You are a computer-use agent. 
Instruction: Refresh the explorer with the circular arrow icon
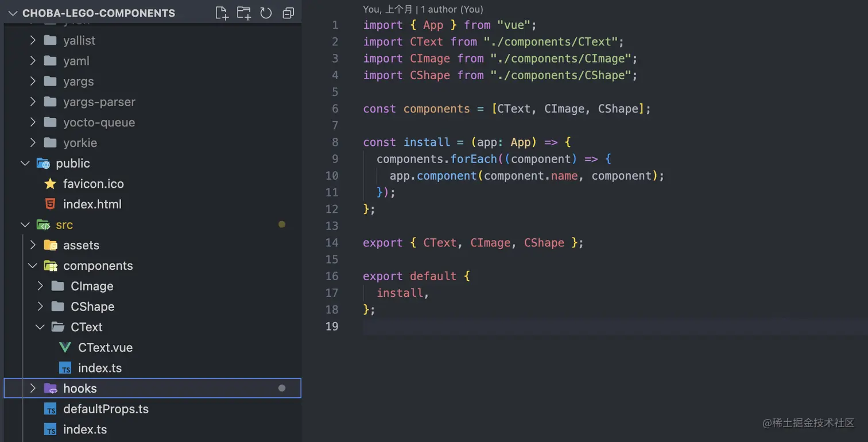[x=266, y=13]
